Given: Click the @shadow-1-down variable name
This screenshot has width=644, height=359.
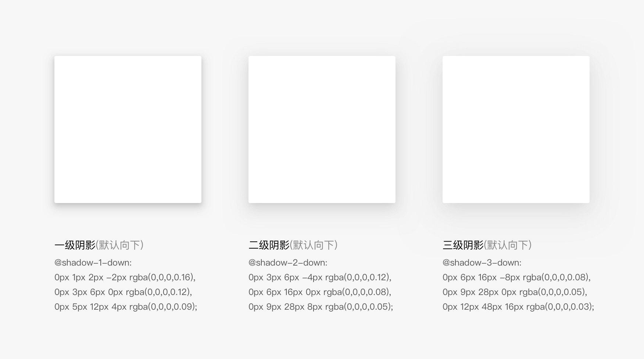Looking at the screenshot, I should [93, 263].
